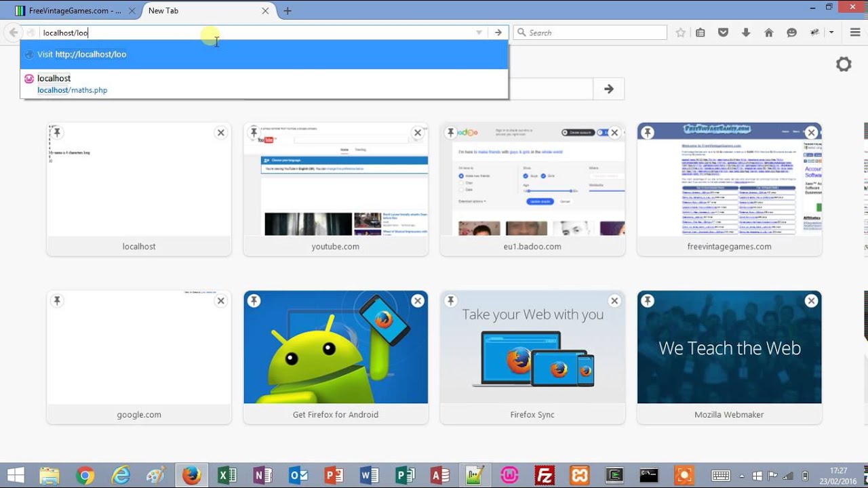Viewport: 868px width, 488px height.
Task: Pin the google.com tile
Action: coord(57,301)
